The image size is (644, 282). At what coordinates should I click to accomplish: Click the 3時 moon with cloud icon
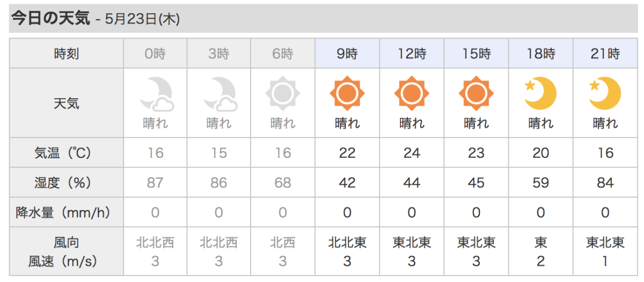219,93
